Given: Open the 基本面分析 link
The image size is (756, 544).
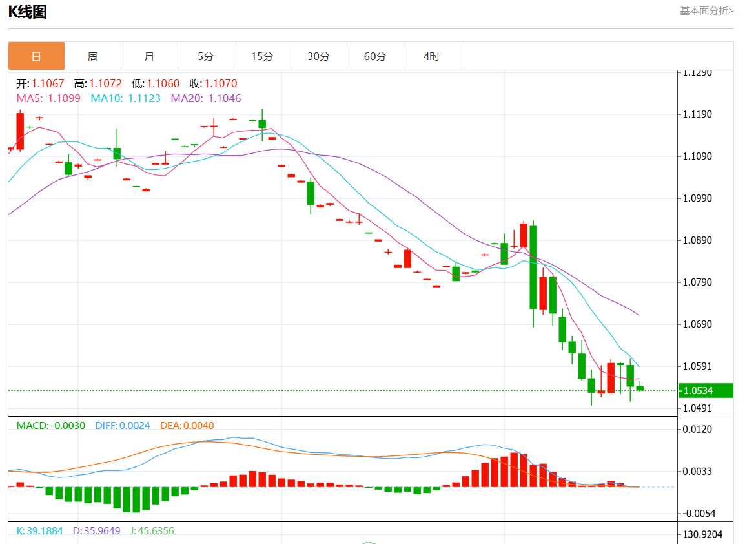Looking at the screenshot, I should pos(706,11).
